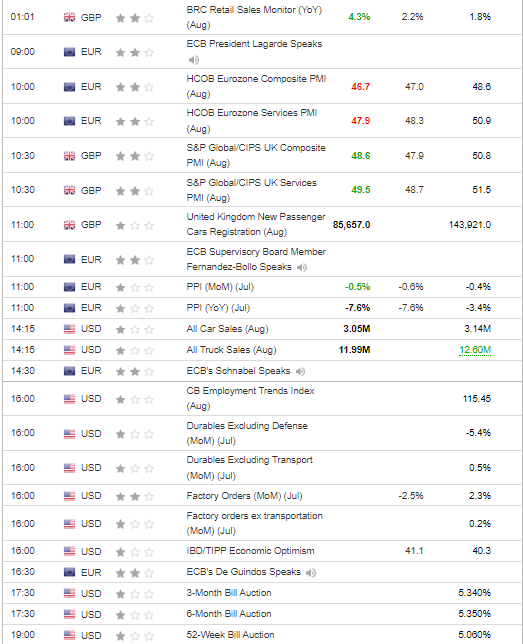This screenshot has height=644, width=523.
Task: Click speaker icon beside Fernandez-Bollo Speaks
Action: click(302, 267)
